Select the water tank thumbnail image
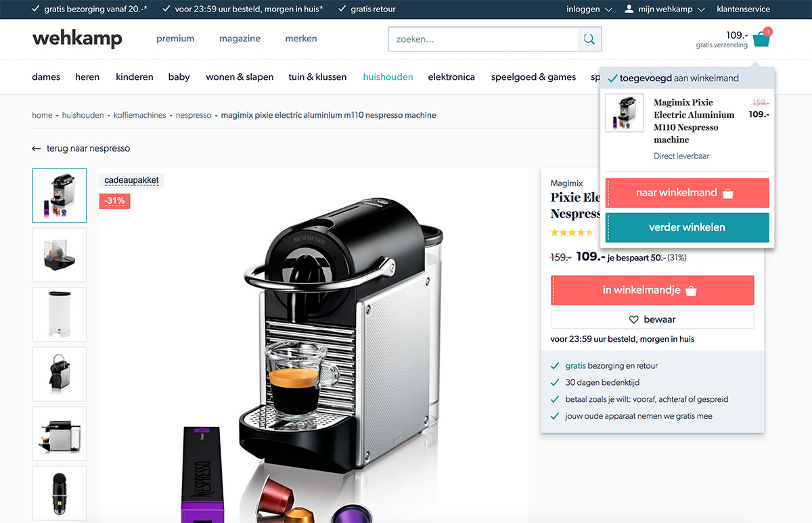This screenshot has height=523, width=812. click(x=60, y=315)
